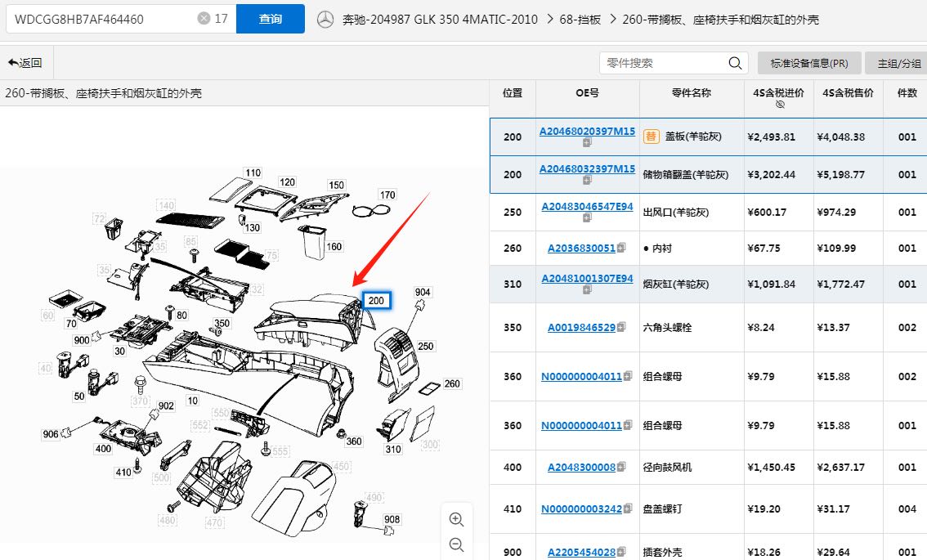
Task: Copy OE number A0019846529
Action: 622,327
